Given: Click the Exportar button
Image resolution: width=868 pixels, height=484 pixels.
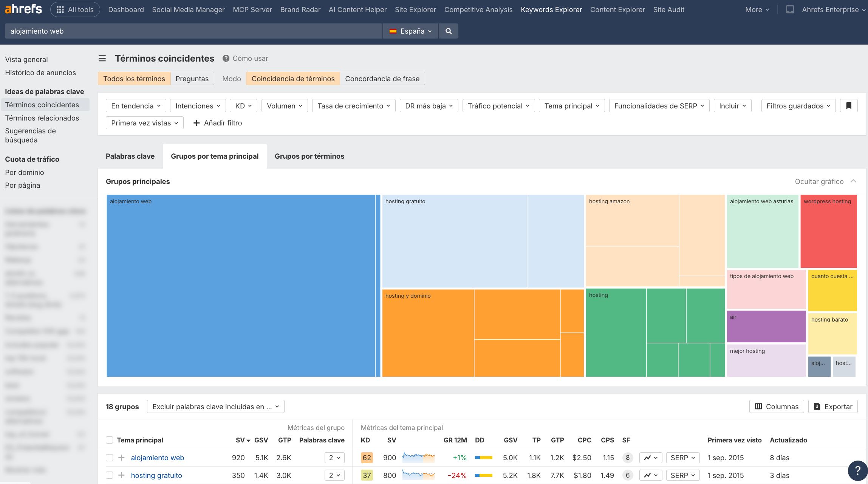Looking at the screenshot, I should pyautogui.click(x=833, y=407).
